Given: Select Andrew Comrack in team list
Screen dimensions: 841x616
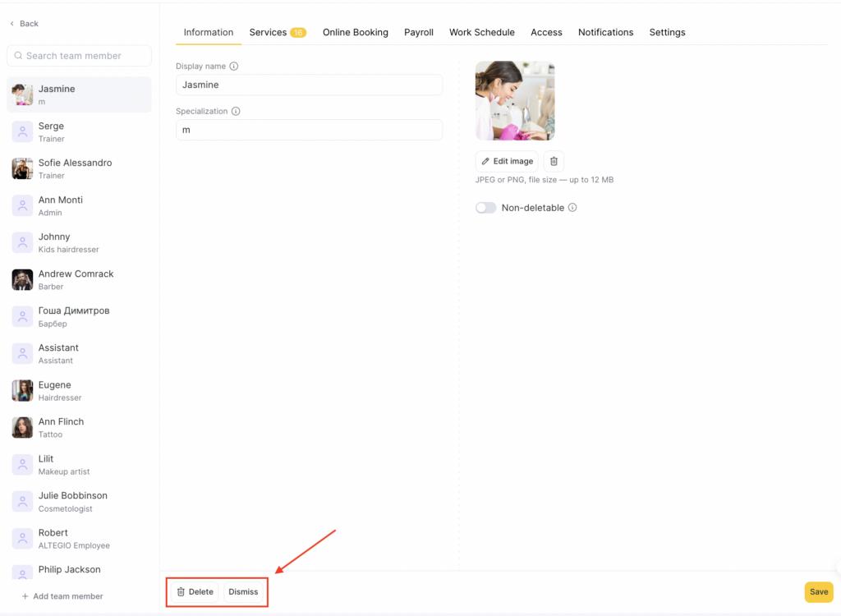Looking at the screenshot, I should coord(76,279).
